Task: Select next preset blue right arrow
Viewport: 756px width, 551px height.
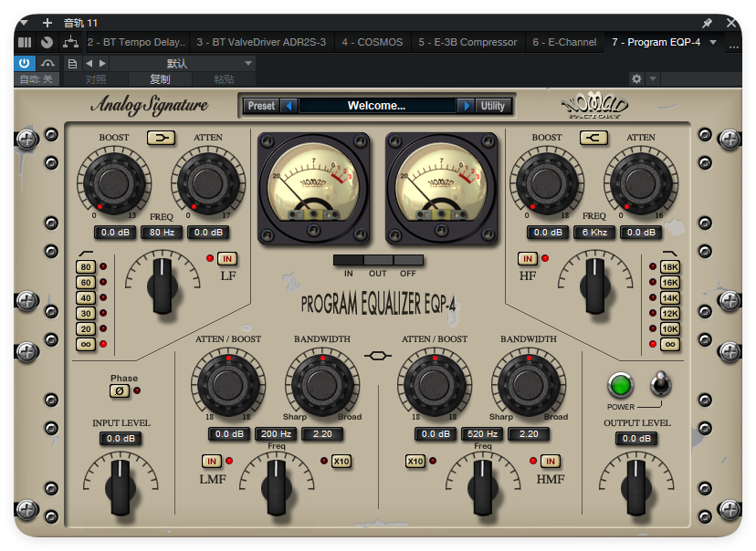Action: 467,106
